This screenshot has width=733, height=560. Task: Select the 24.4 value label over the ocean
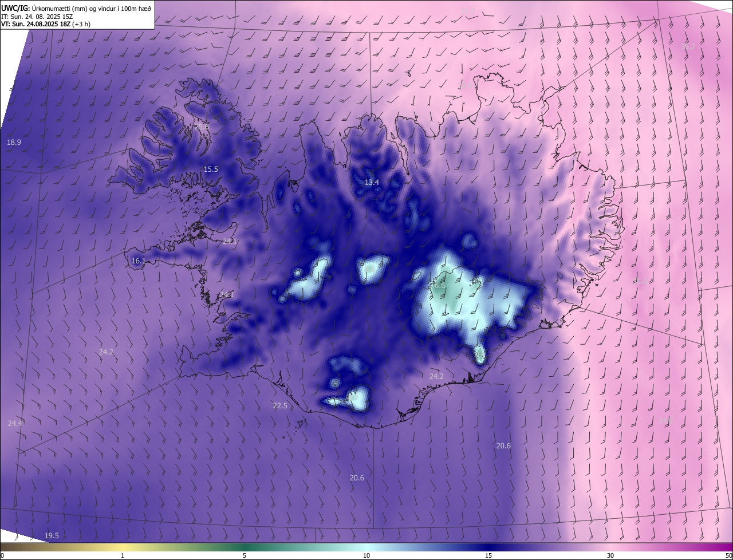15,423
